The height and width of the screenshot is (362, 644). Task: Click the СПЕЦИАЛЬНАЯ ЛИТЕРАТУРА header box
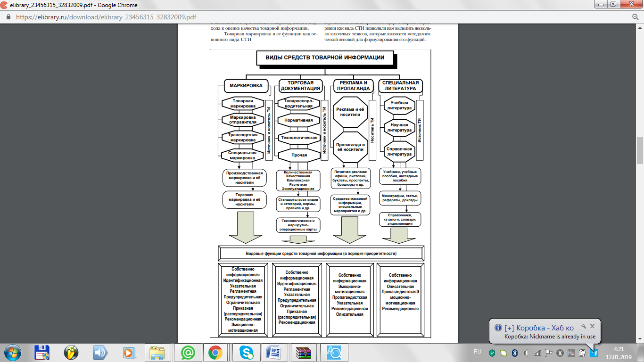(400, 85)
